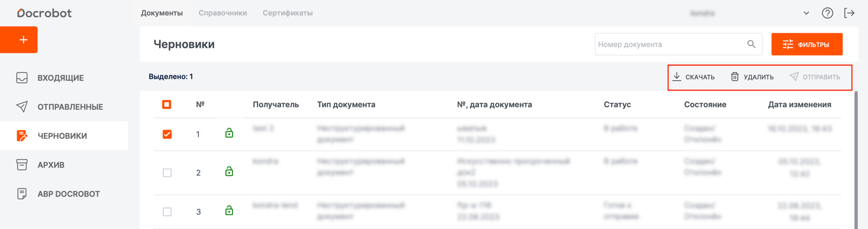868x229 pixels.
Task: Expand the user account dropdown chevron
Action: (x=806, y=13)
